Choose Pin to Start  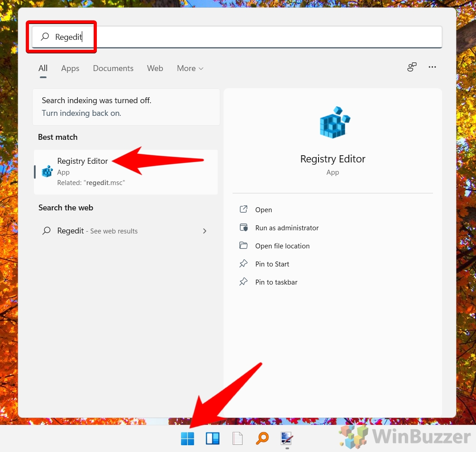pyautogui.click(x=272, y=264)
